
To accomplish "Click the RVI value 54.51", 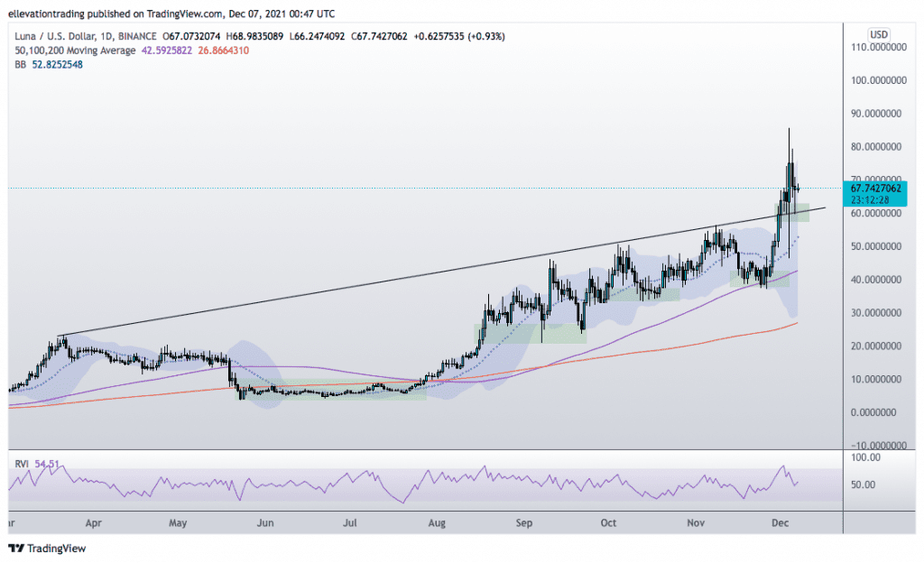I will [x=47, y=464].
